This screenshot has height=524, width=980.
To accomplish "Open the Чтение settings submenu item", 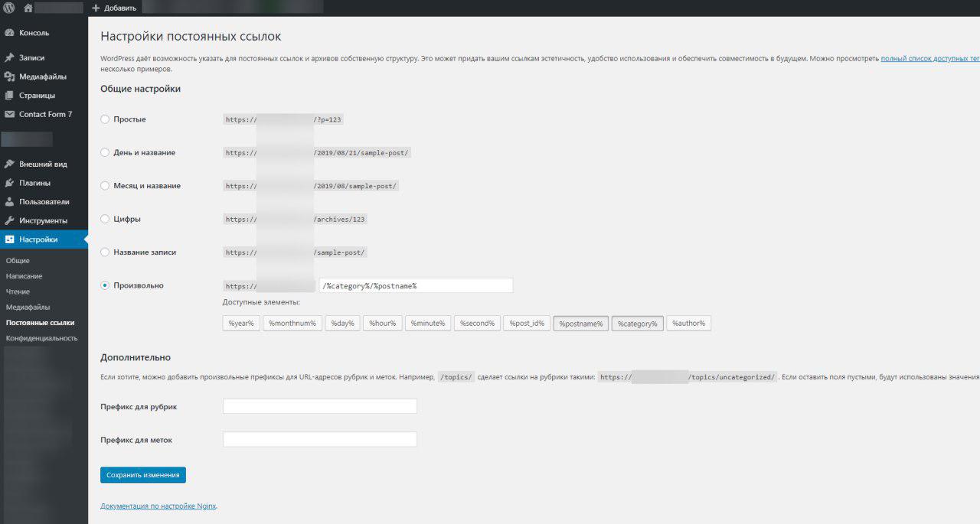I will (x=18, y=291).
